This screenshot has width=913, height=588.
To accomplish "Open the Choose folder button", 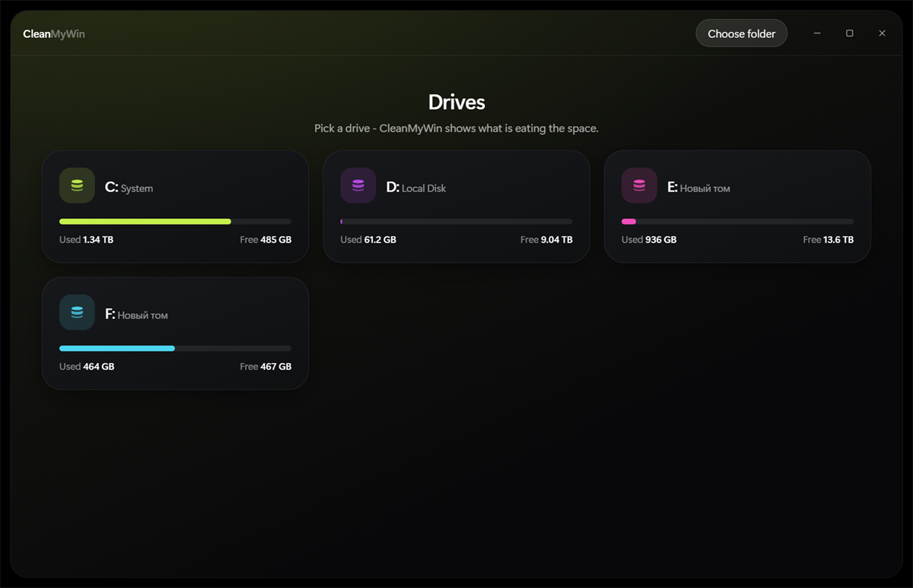I will pyautogui.click(x=742, y=33).
